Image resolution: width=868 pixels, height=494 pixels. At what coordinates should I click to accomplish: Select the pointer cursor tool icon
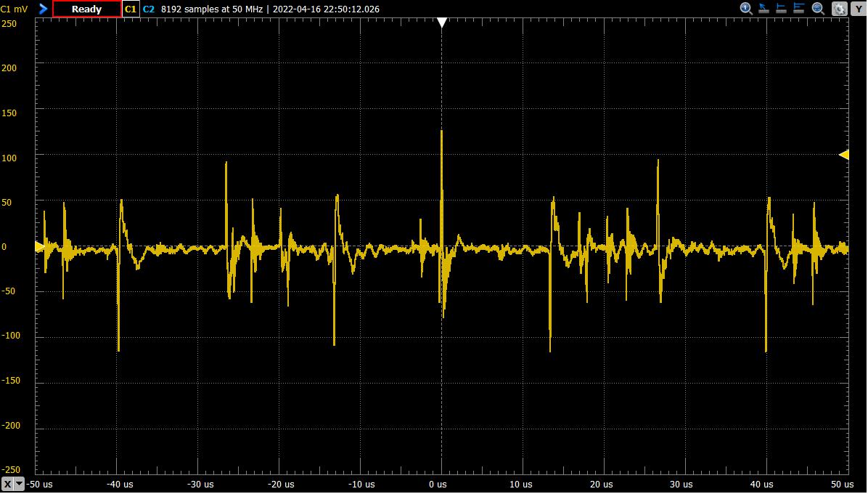[x=764, y=8]
